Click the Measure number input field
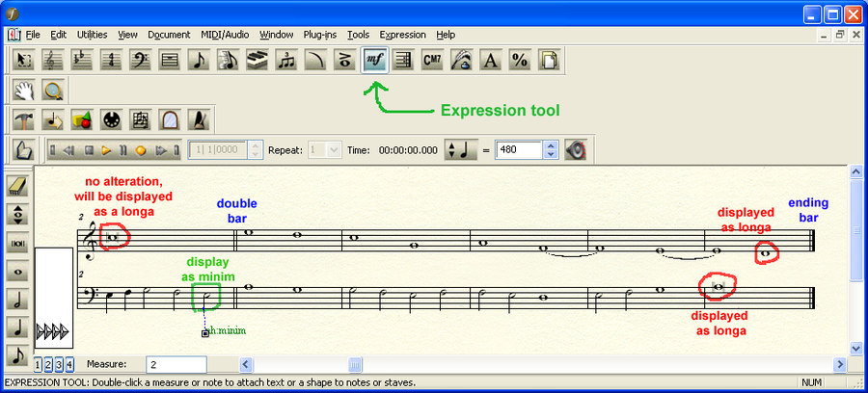 coord(176,364)
